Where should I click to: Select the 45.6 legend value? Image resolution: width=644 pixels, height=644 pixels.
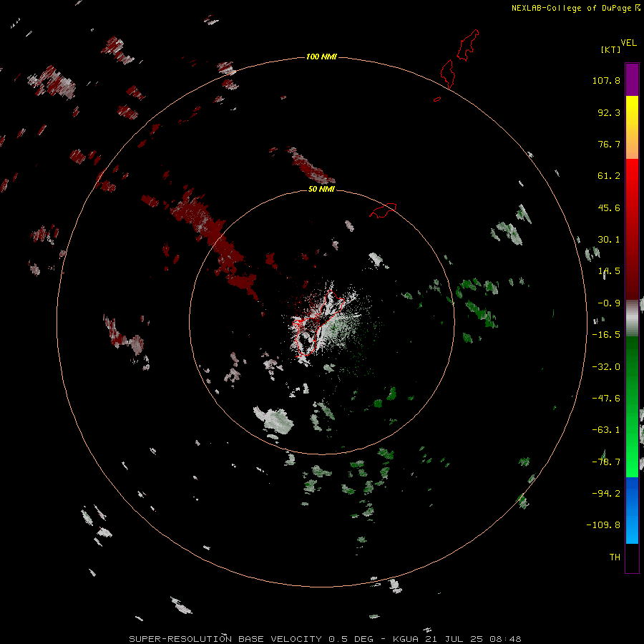[609, 208]
